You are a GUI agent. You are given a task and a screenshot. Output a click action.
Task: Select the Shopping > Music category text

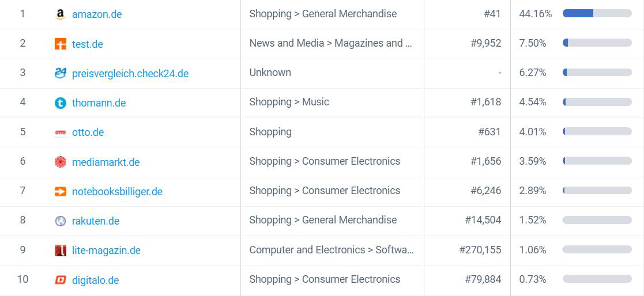coord(289,102)
